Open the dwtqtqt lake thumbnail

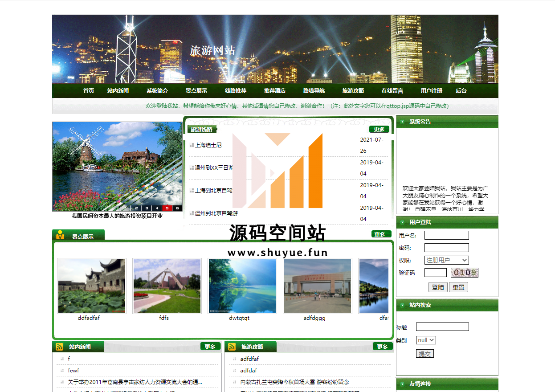tap(242, 286)
